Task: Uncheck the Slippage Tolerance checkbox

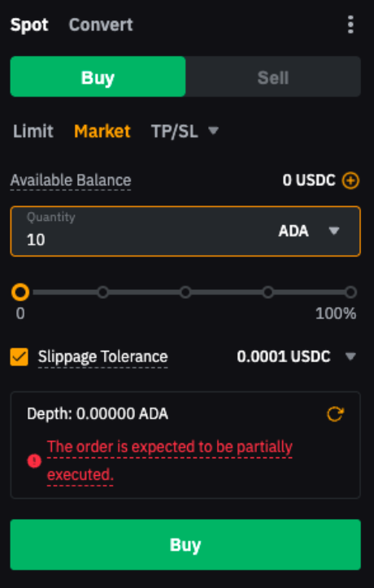Action: tap(20, 357)
